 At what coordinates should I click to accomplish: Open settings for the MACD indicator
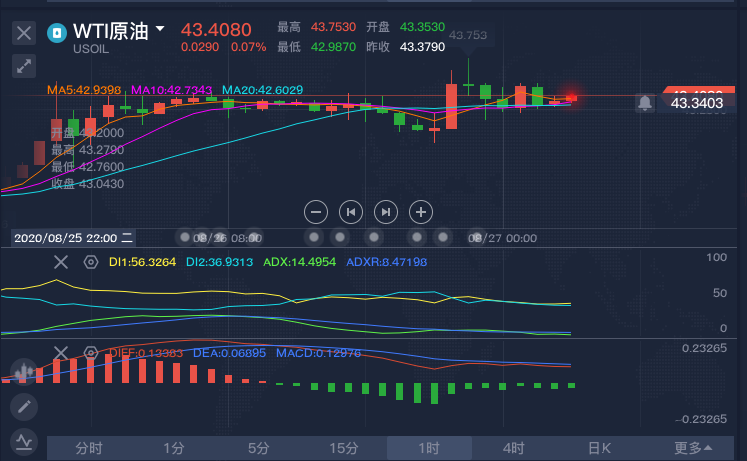point(90,353)
